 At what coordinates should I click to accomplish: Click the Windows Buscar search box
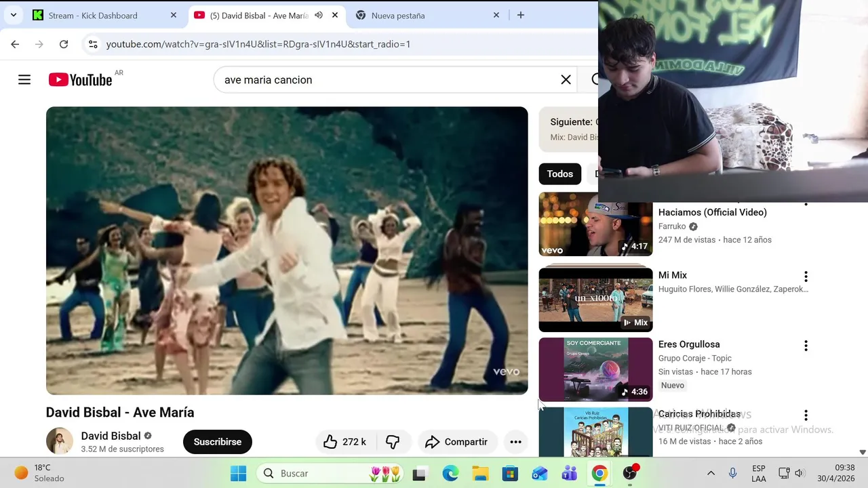(x=331, y=473)
